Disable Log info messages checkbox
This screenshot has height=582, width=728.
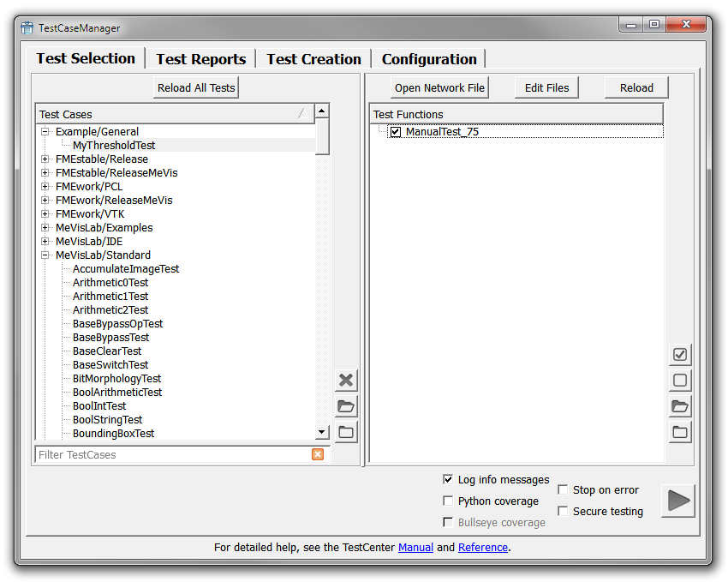448,480
